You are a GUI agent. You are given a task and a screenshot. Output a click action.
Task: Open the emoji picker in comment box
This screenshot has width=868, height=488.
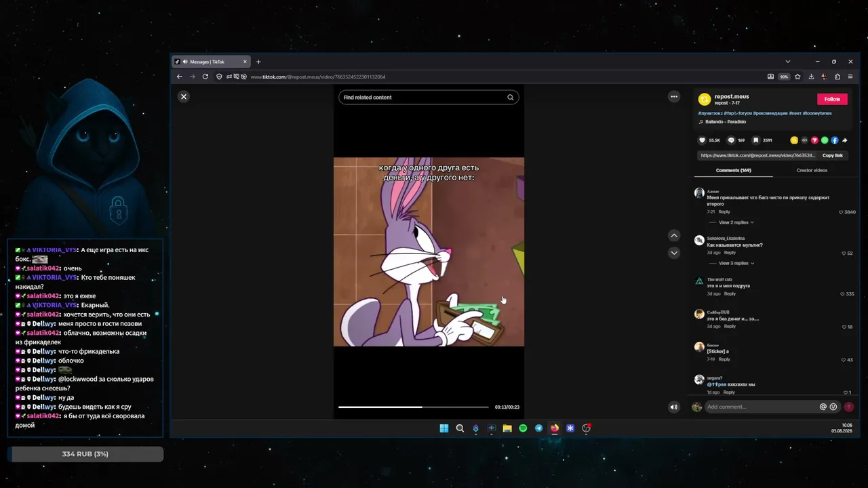coord(833,407)
